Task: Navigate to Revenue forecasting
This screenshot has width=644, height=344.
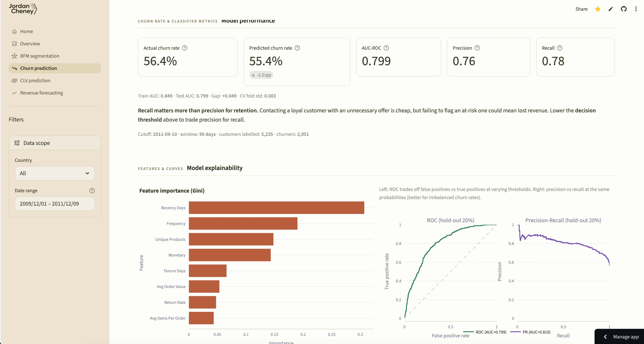Action: tap(55, 93)
